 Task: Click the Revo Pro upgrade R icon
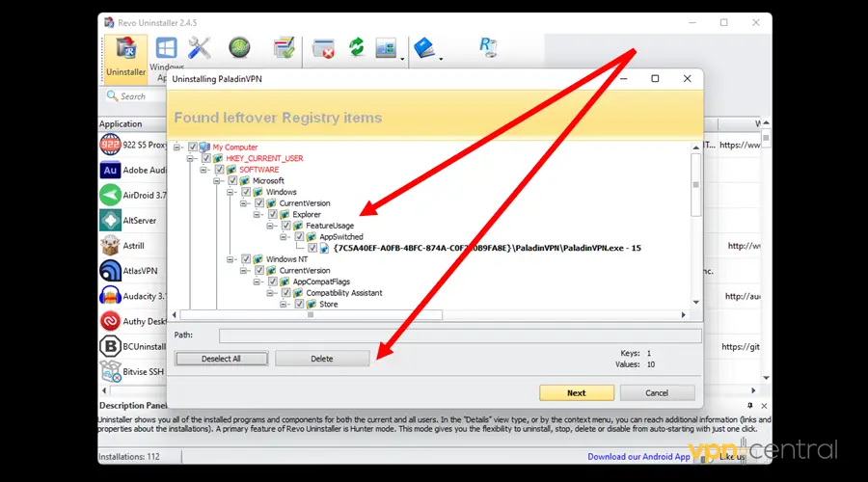click(x=488, y=47)
